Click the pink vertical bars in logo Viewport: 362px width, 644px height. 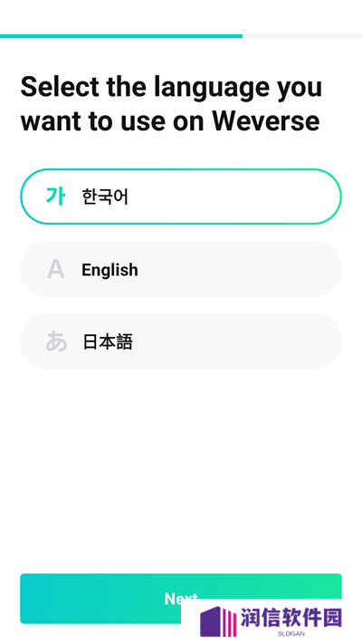point(232,622)
